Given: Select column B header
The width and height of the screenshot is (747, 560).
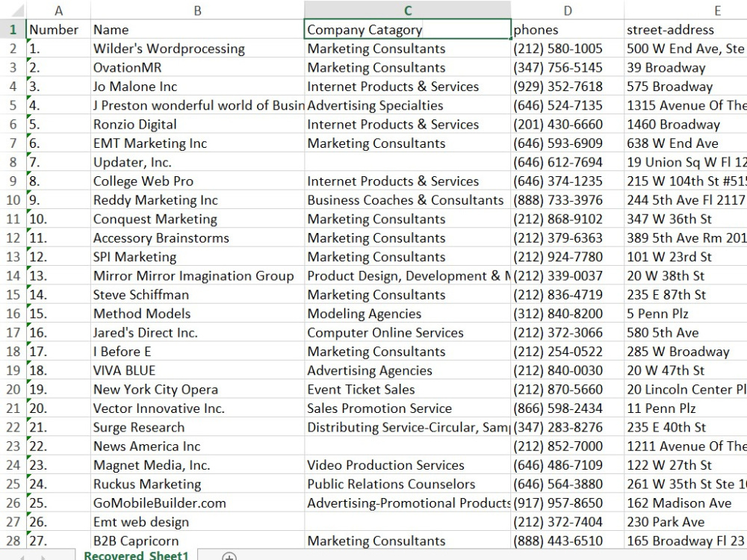Looking at the screenshot, I should click(x=197, y=10).
